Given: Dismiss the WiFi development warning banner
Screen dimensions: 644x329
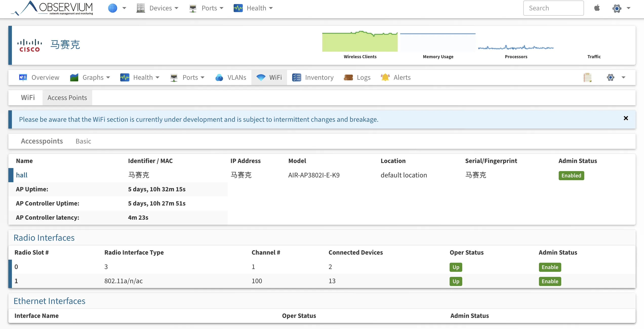Looking at the screenshot, I should (626, 118).
